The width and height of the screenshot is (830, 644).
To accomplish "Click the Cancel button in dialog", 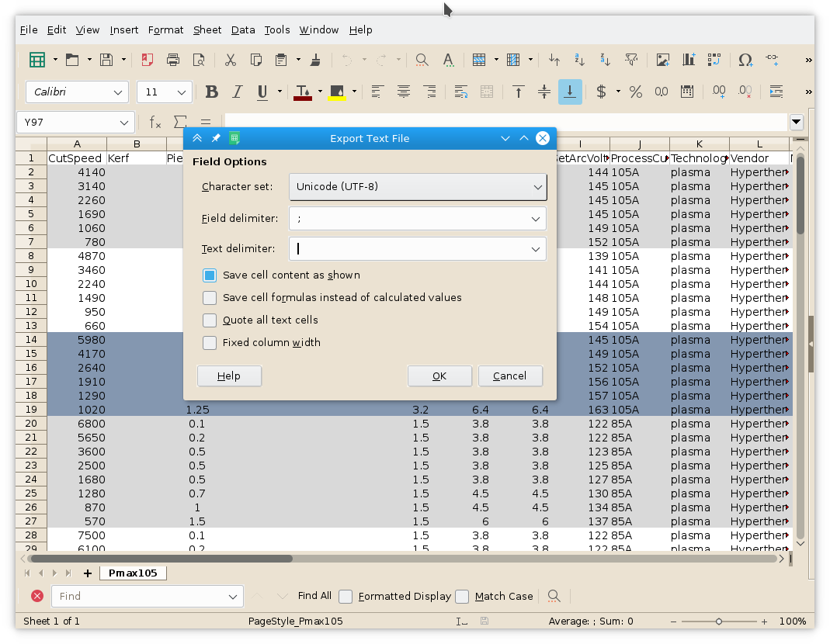I will pos(510,376).
